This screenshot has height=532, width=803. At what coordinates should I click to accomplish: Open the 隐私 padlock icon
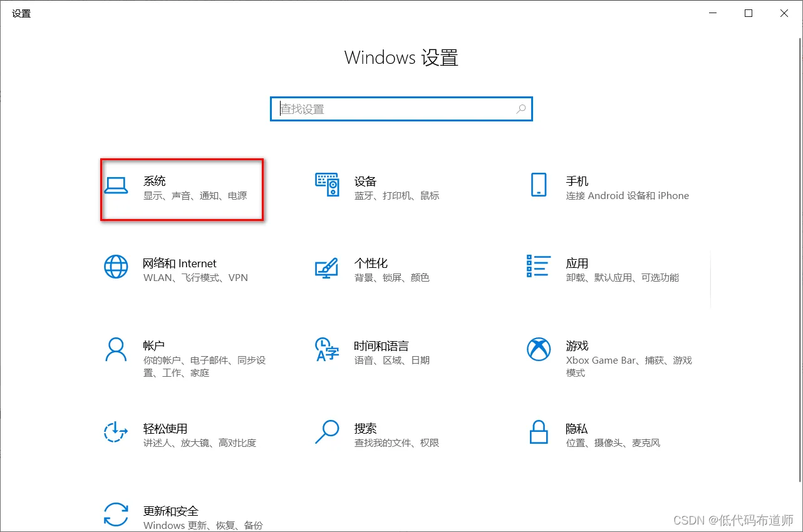pos(539,432)
